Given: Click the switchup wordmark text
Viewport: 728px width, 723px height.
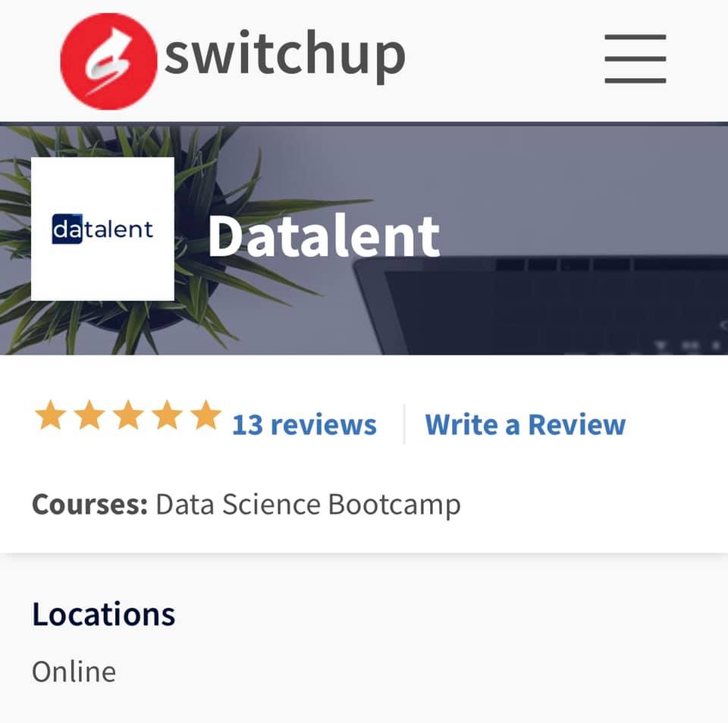Looking at the screenshot, I should 285,55.
